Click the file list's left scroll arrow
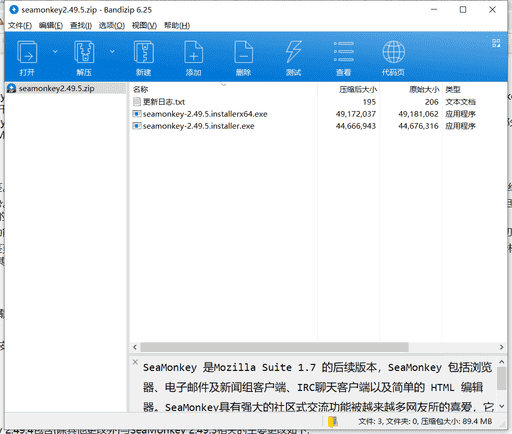This screenshot has width=512, height=434. [135, 347]
